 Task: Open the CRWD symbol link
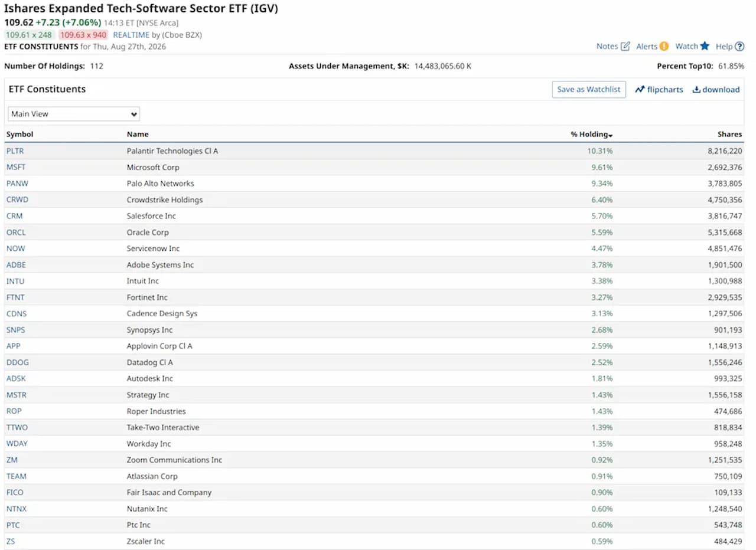point(17,200)
